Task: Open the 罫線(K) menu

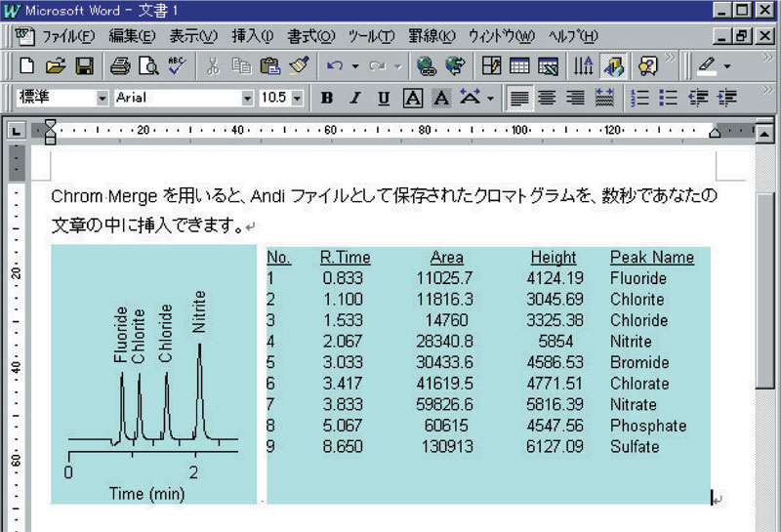Action: [432, 36]
